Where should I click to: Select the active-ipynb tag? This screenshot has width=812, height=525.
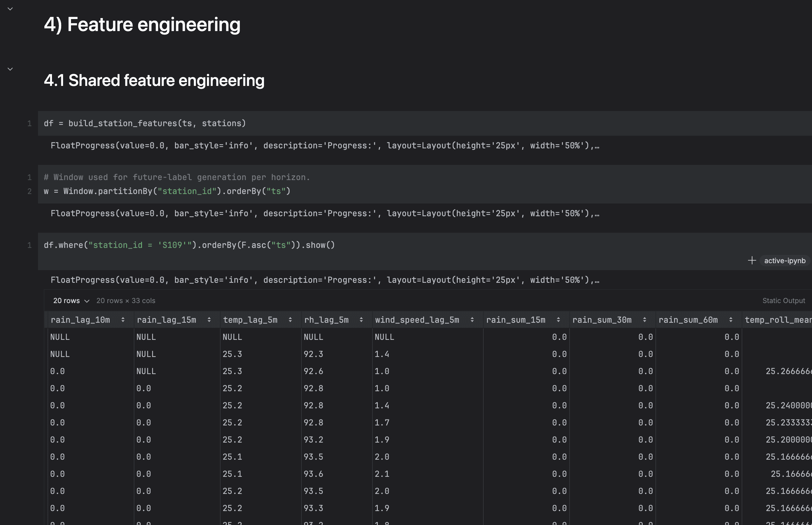(785, 261)
